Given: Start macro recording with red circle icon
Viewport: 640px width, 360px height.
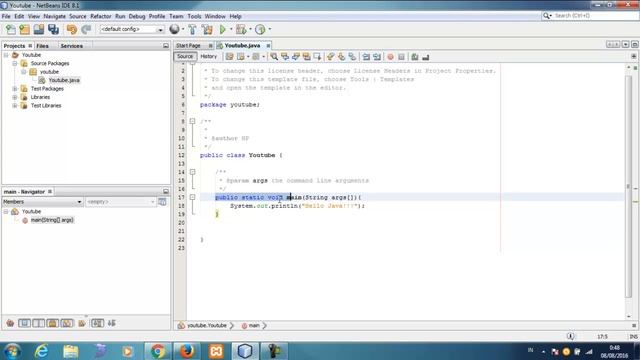Looking at the screenshot, I should coord(391,57).
